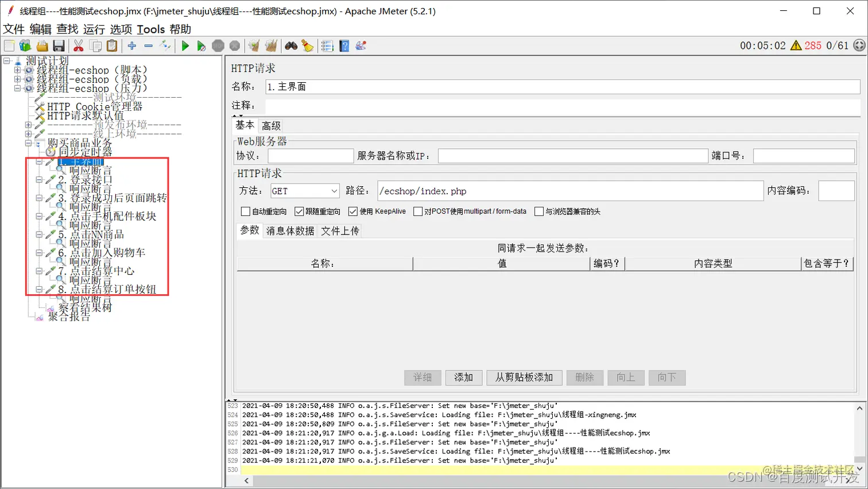Screen dimensions: 868x489
Task: Click the Open file folder icon
Action: [42, 46]
